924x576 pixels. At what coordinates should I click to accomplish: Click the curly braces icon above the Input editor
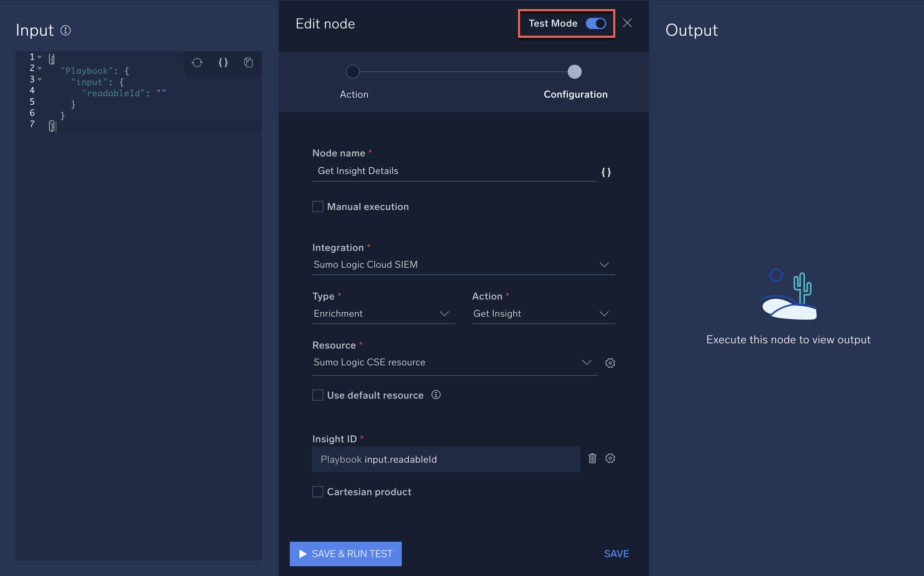click(223, 63)
